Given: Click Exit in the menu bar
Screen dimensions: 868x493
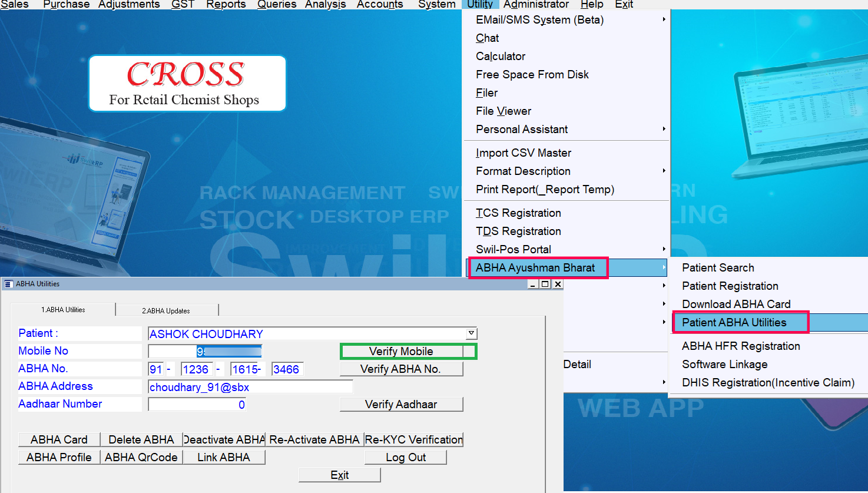Looking at the screenshot, I should 624,4.
